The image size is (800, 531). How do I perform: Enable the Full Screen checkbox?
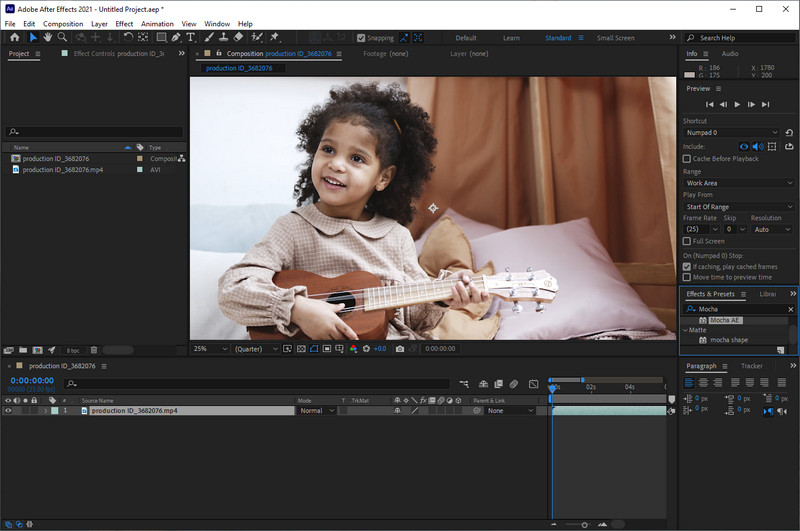click(x=686, y=241)
